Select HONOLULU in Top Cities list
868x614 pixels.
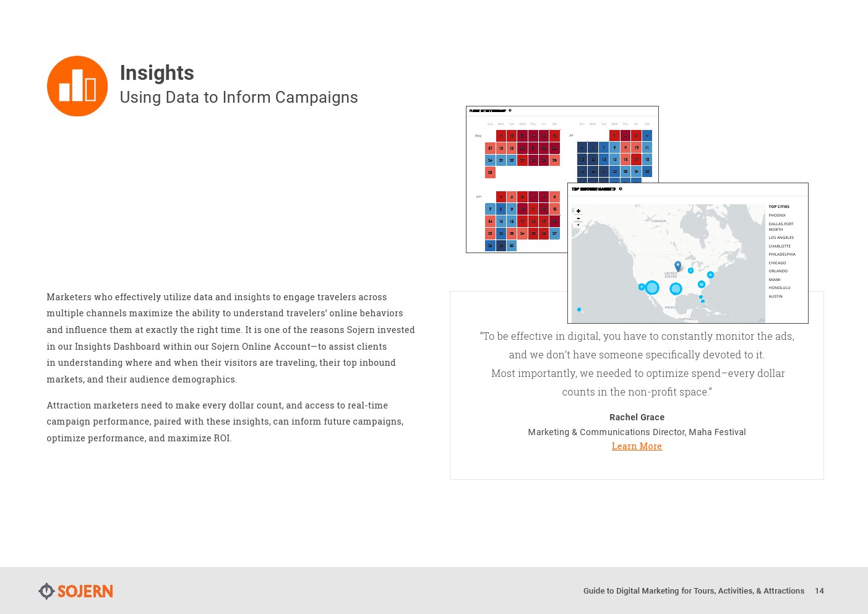tap(779, 288)
